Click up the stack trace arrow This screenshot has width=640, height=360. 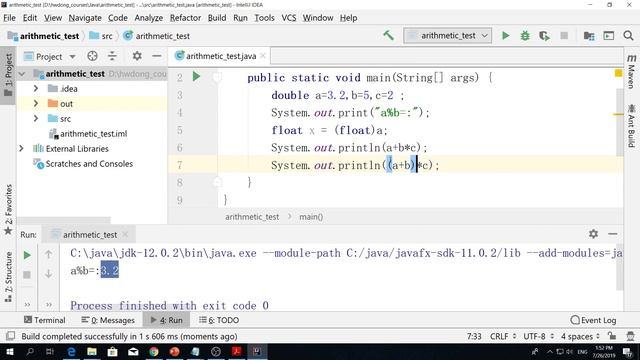pos(49,254)
